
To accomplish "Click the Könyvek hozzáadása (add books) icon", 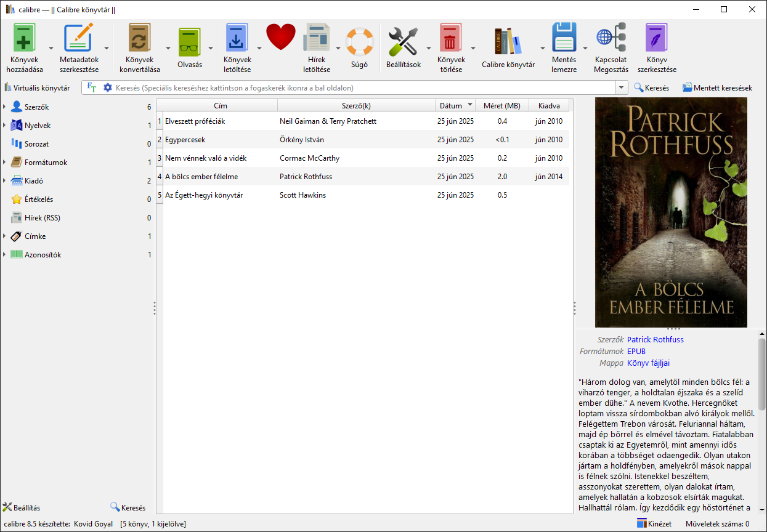I will click(25, 38).
